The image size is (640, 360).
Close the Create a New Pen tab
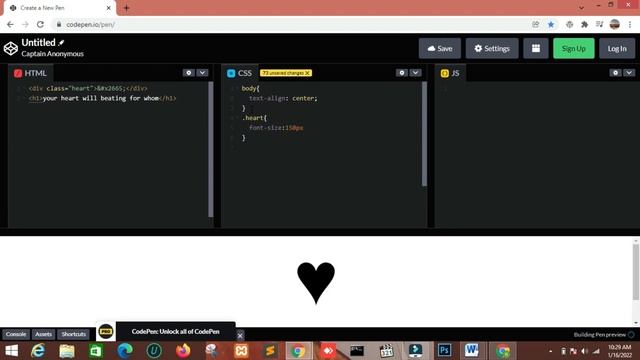109,8
